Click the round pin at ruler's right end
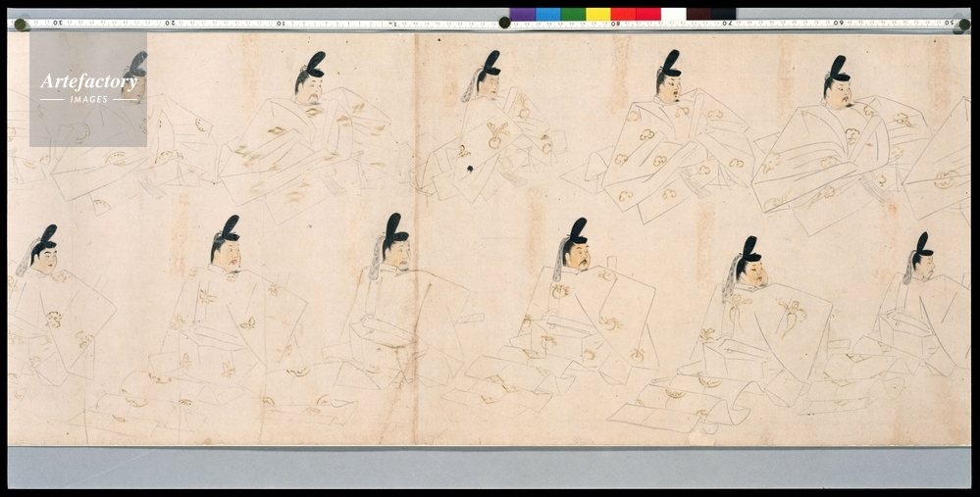980x497 pixels. [963, 25]
